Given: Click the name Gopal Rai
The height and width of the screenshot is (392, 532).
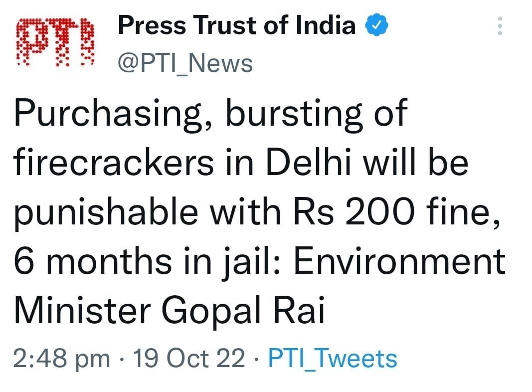Looking at the screenshot, I should (243, 311).
